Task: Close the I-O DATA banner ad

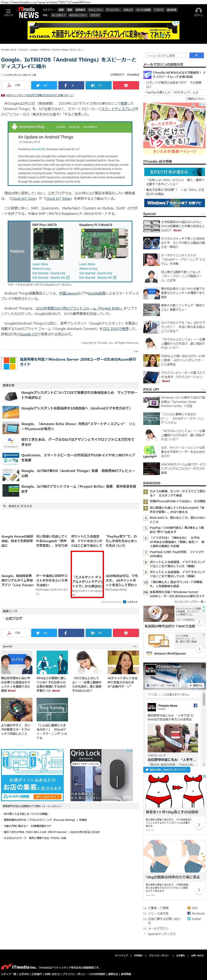Action: [178, 23]
